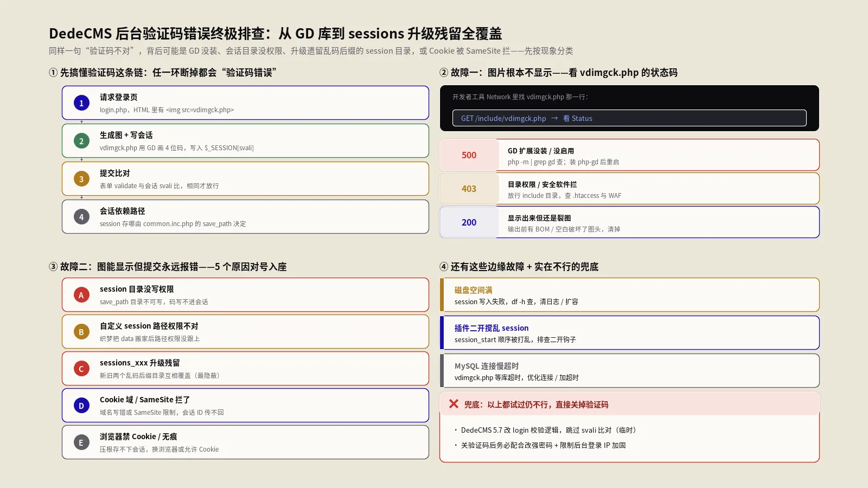Click the 表单 validate 与会话 svali description
The image size is (868, 488).
[159, 185]
